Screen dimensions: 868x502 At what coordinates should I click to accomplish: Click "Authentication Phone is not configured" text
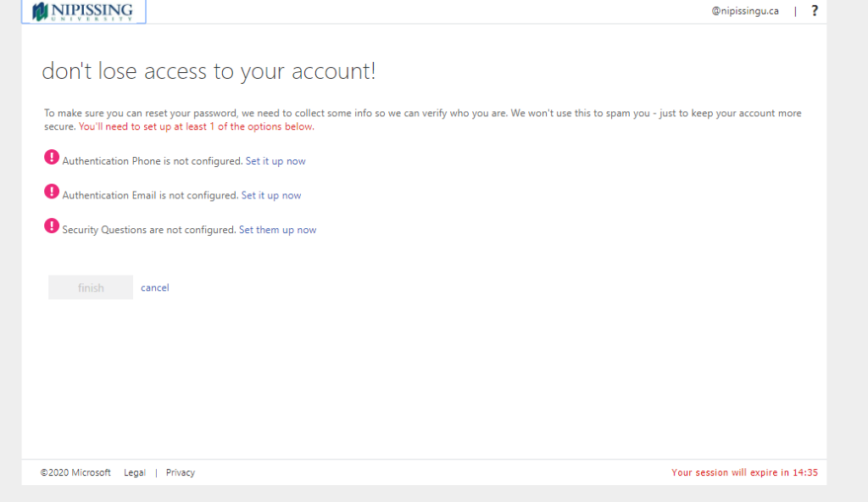coord(152,161)
